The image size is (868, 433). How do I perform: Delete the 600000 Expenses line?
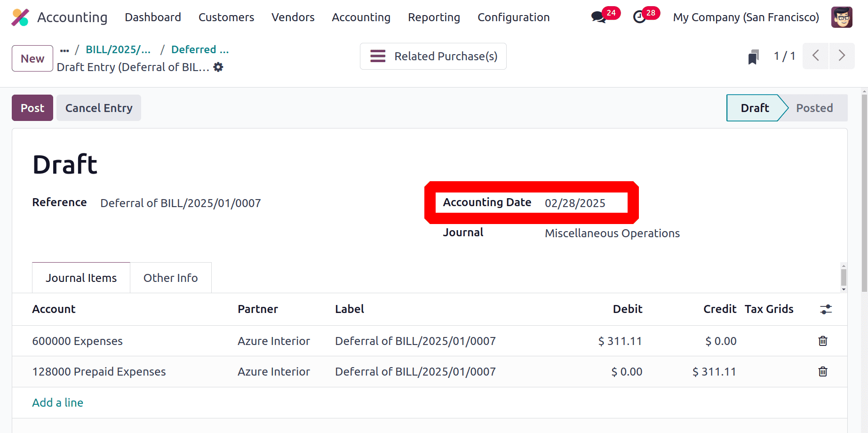(x=823, y=341)
